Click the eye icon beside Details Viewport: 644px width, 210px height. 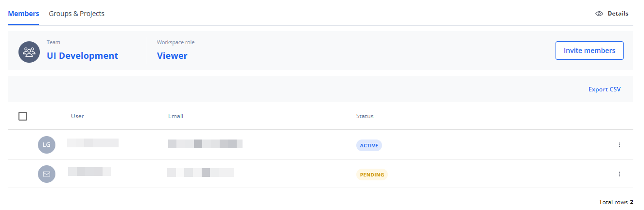599,14
